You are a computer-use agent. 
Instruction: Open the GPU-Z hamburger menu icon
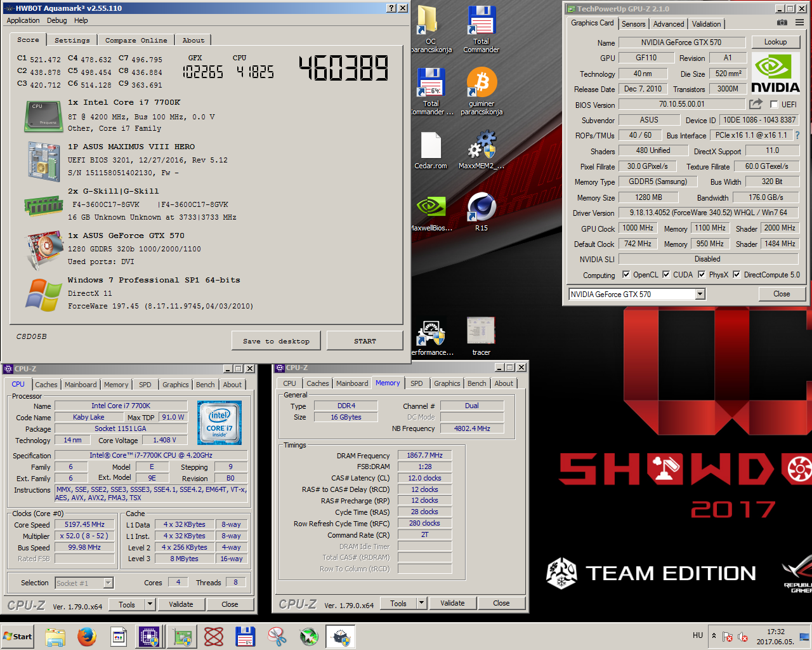coord(799,22)
